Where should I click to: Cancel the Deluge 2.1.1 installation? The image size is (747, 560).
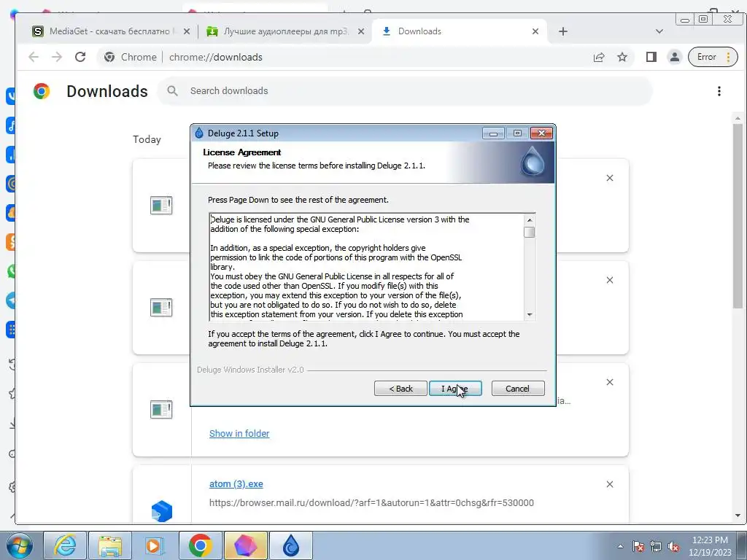(x=517, y=389)
